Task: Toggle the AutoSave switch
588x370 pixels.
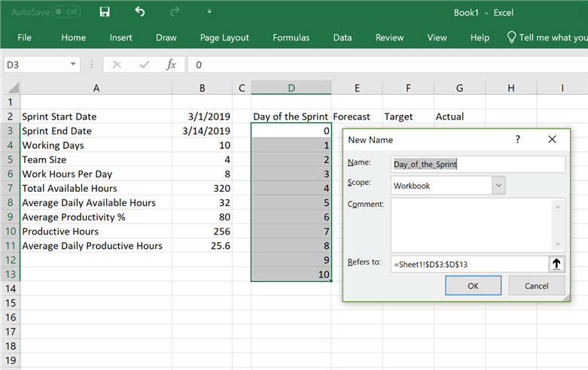Action: 66,12
